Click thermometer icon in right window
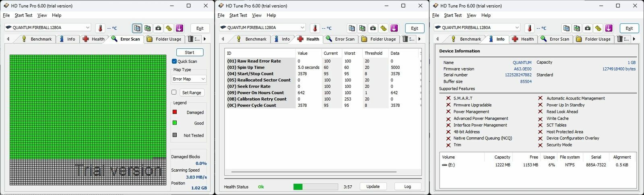The width and height of the screenshot is (644, 195). [x=530, y=28]
